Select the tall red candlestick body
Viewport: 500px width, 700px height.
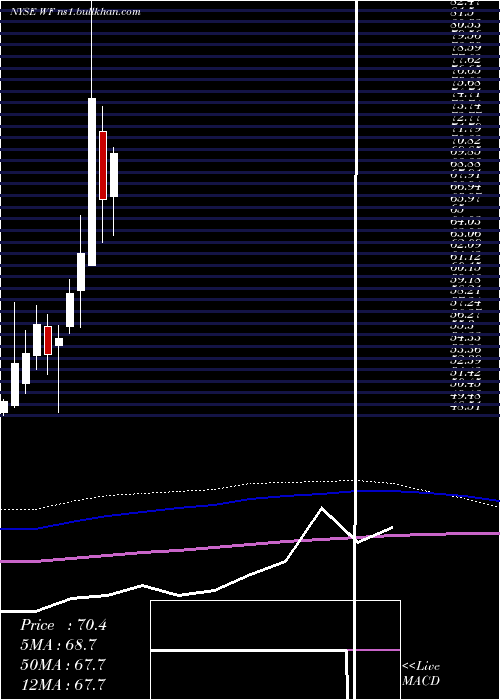(x=103, y=165)
